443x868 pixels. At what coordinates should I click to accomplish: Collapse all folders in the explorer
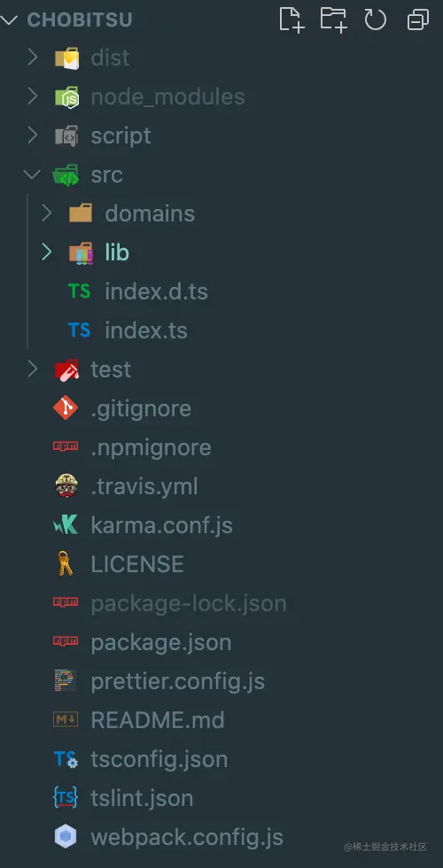[417, 20]
